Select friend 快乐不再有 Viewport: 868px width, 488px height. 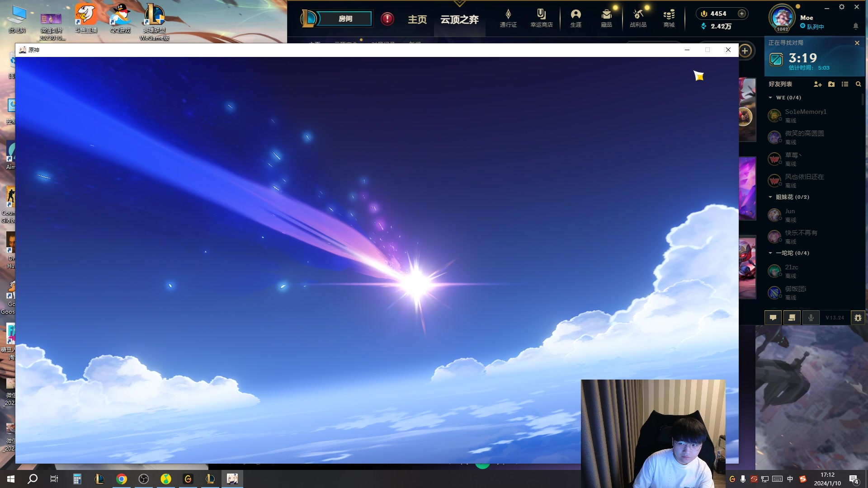(814, 237)
